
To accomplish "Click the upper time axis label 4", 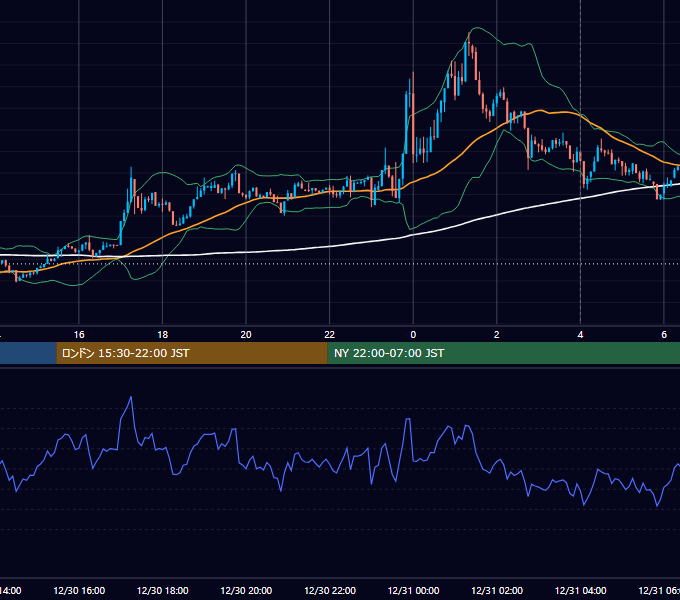I will coord(580,335).
